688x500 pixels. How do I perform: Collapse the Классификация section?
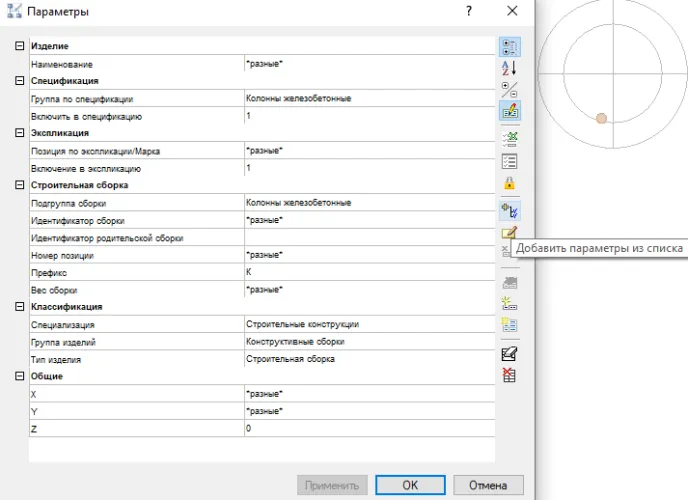(20, 307)
